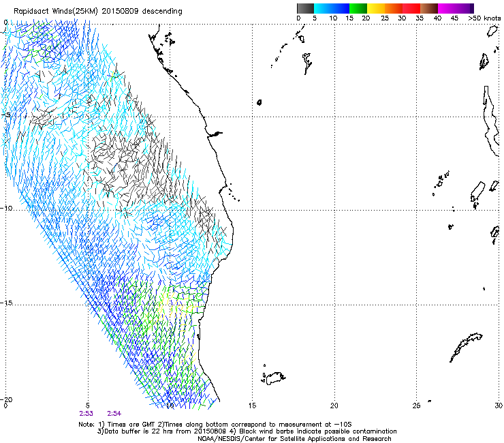Select the purple '2:54' time stamp

(x=114, y=414)
